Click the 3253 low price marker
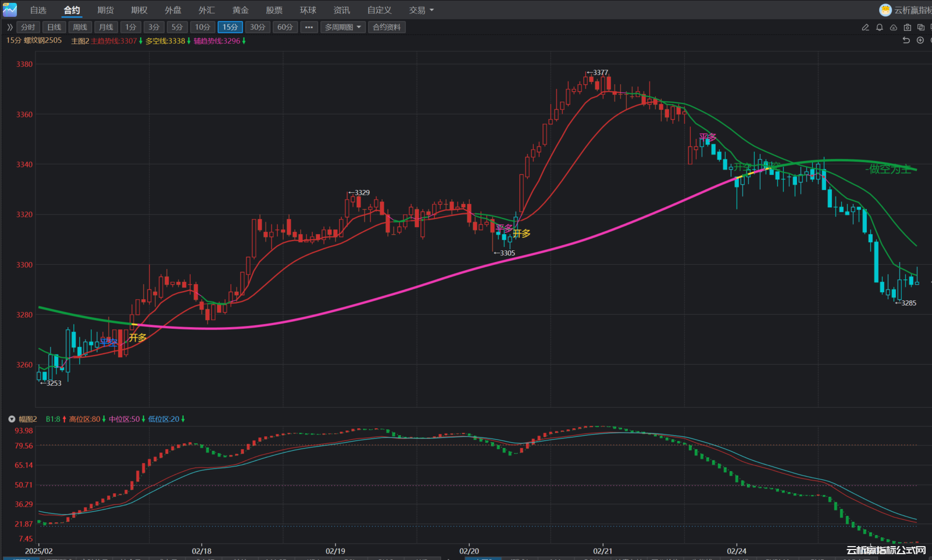 click(x=51, y=383)
